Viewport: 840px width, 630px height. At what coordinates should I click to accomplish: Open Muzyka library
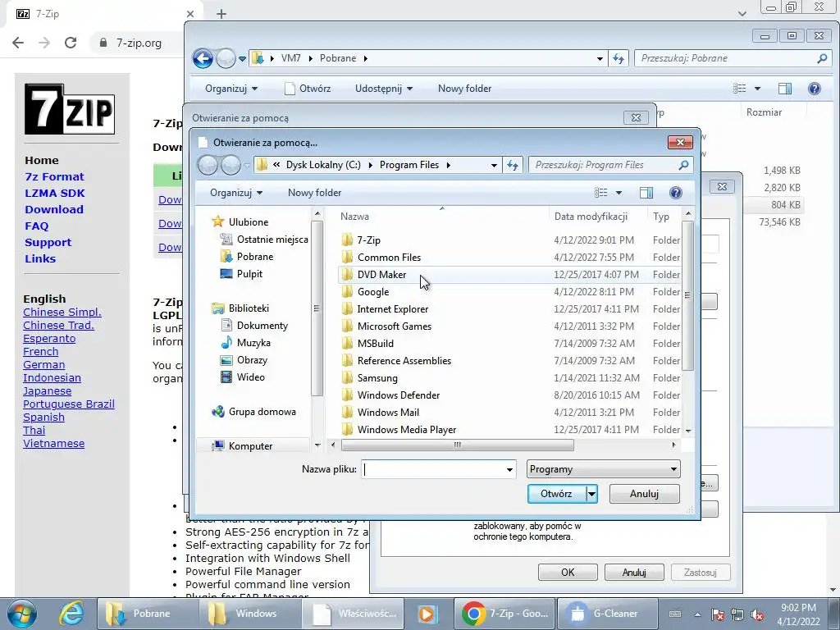click(253, 342)
